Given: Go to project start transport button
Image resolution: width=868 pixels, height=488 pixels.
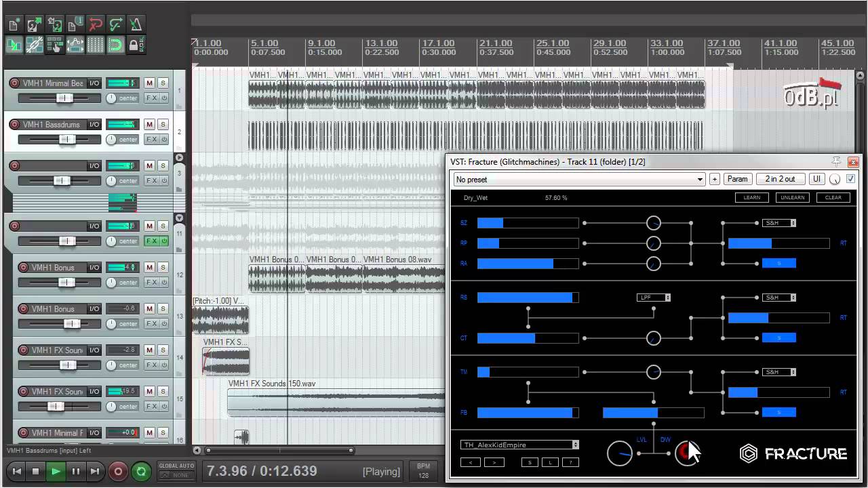Looking at the screenshot, I should click(x=16, y=471).
